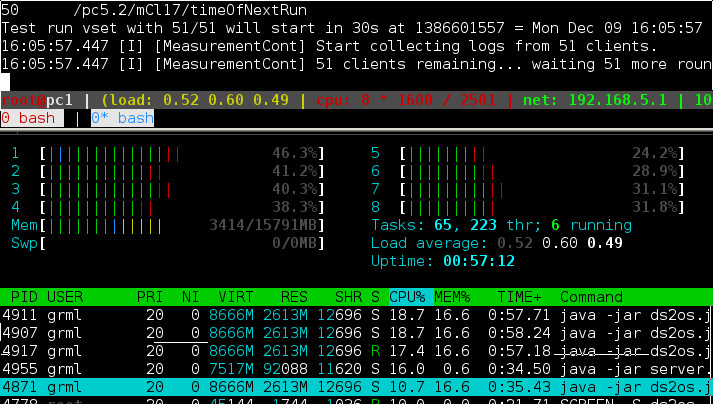Select process row with PID 4911
Screen dimensions: 713x404
coord(356,315)
